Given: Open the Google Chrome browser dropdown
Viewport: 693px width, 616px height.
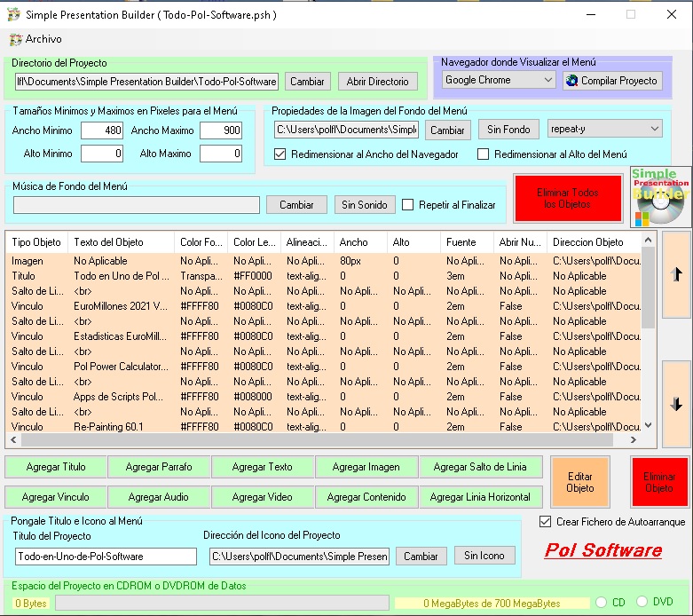Looking at the screenshot, I should pyautogui.click(x=500, y=80).
